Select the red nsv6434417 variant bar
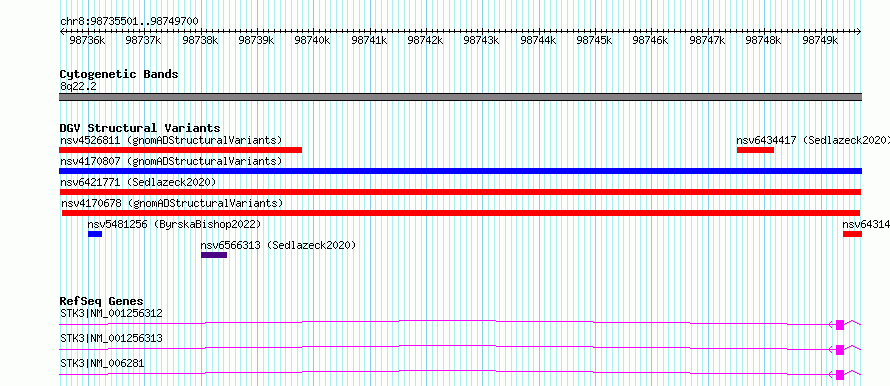Screen dimensions: 890x386 pos(755,150)
